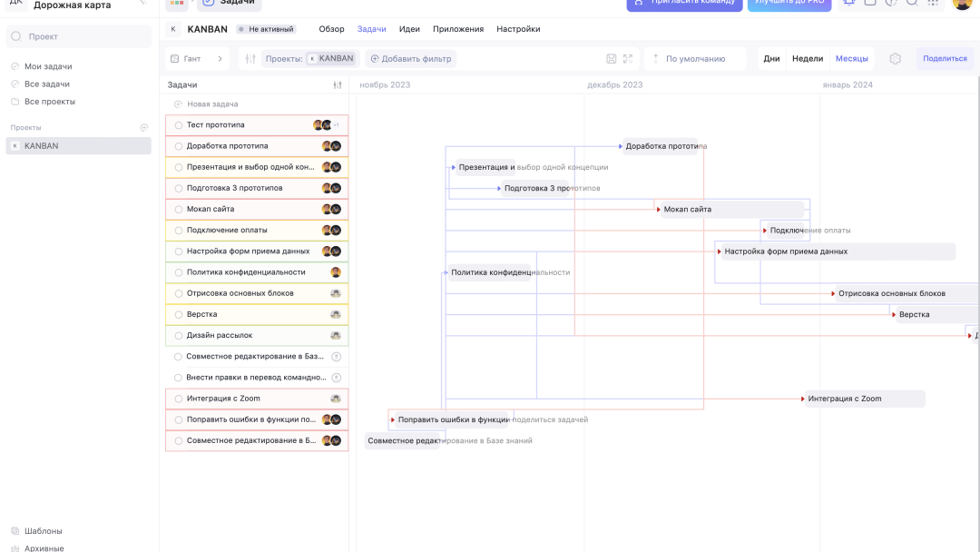Screen dimensions: 980x552
Task: Click the filter sliders icon before Проекты
Action: (x=251, y=59)
